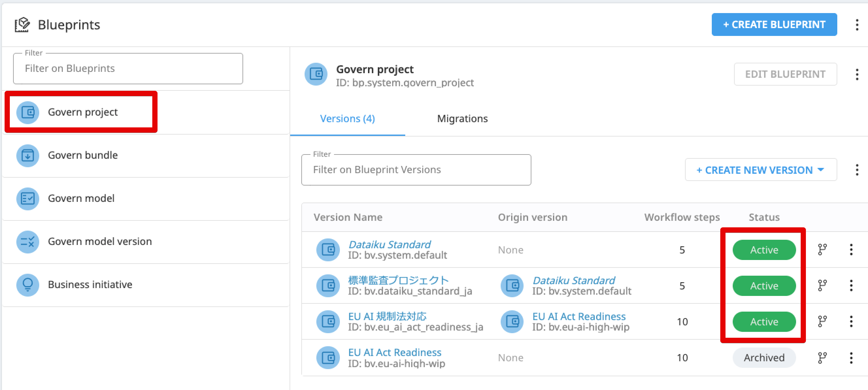
Task: Click inside the Filter on Blueprint Versions field
Action: click(416, 170)
